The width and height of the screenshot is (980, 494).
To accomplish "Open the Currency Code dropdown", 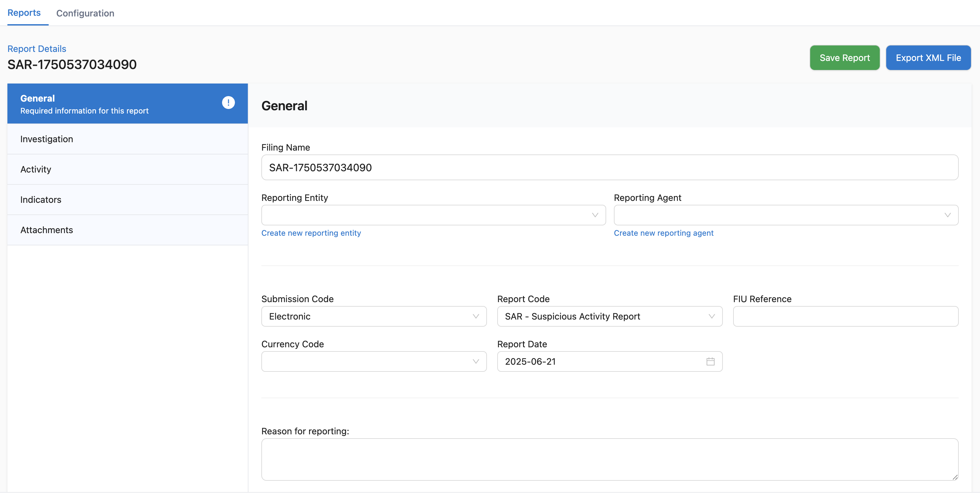I will (374, 361).
